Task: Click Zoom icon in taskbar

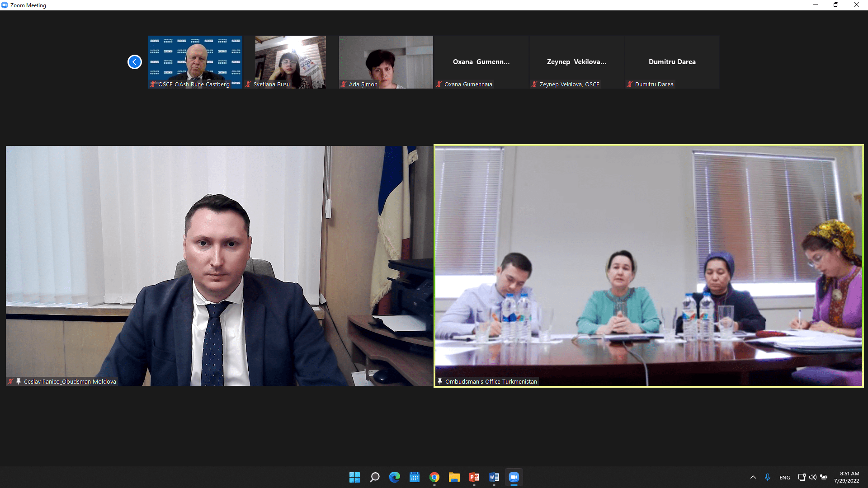Action: (514, 477)
